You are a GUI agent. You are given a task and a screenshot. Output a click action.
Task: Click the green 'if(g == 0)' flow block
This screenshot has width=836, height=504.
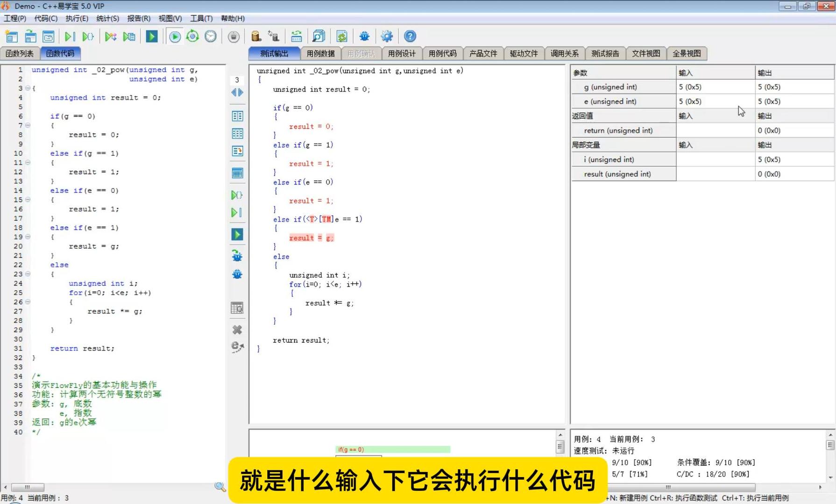[393, 449]
